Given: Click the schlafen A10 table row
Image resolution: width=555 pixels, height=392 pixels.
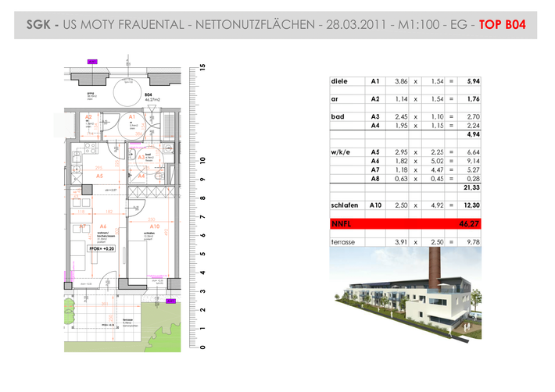Looking at the screenshot, I should tap(405, 205).
